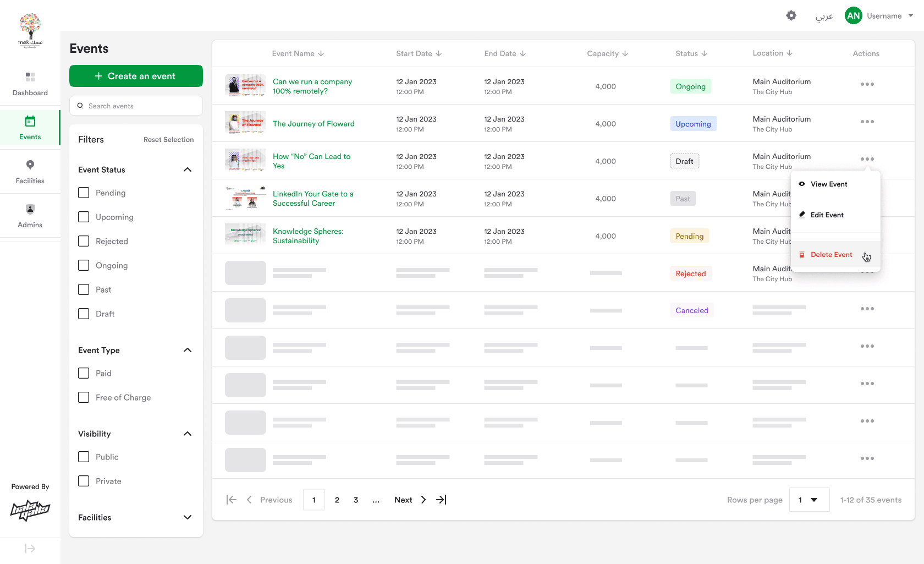924x564 pixels.
Task: Click Create an event button
Action: (136, 76)
